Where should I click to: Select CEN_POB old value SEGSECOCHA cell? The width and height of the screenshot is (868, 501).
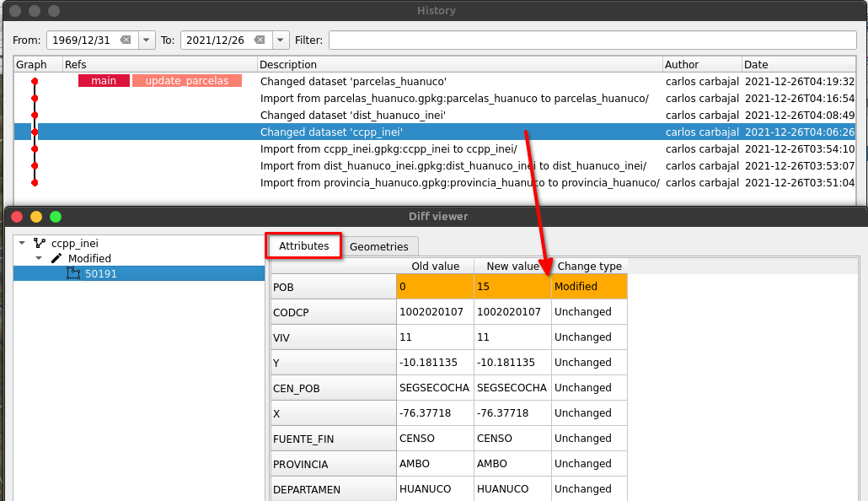click(435, 387)
